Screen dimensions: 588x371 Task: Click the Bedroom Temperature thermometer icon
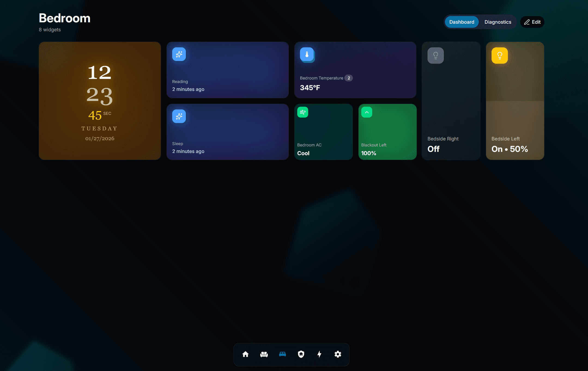coord(307,54)
